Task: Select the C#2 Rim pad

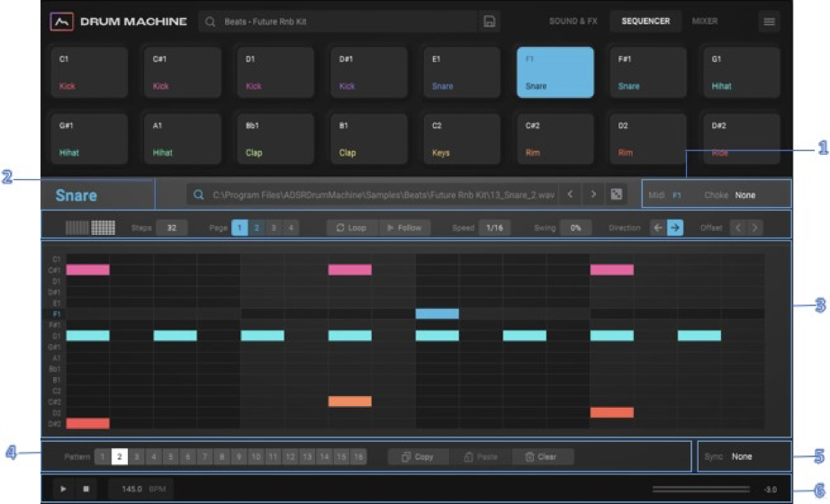Action: pyautogui.click(x=555, y=139)
